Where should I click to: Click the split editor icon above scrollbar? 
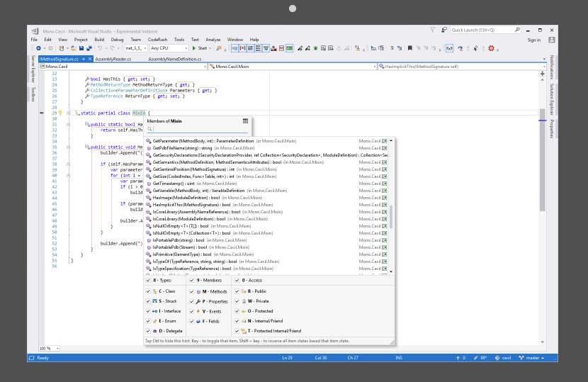coord(542,74)
